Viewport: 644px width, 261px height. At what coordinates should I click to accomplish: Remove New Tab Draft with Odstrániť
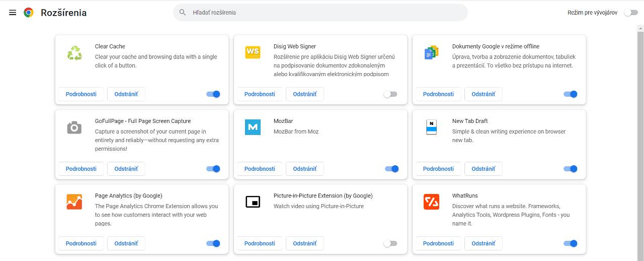click(x=484, y=169)
